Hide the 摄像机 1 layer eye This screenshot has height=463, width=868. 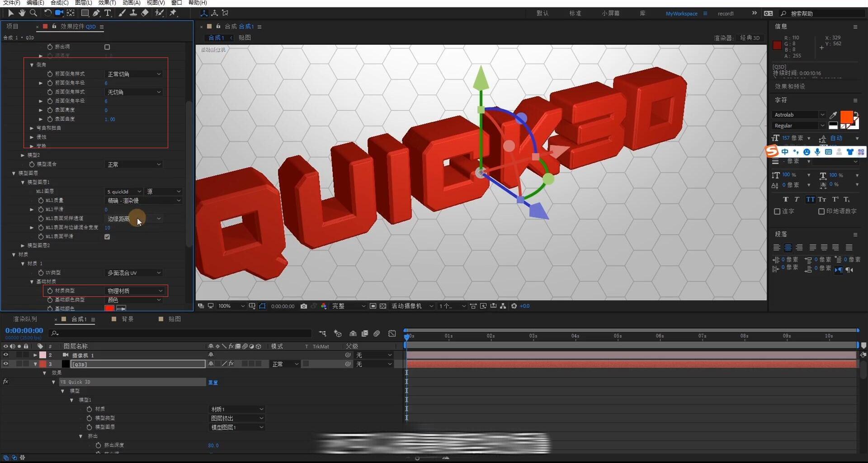pos(5,355)
